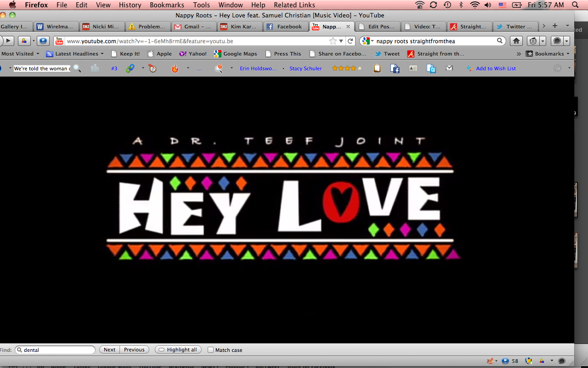The image size is (588, 368).
Task: Click the star rating in toolbar
Action: pyautogui.click(x=347, y=69)
